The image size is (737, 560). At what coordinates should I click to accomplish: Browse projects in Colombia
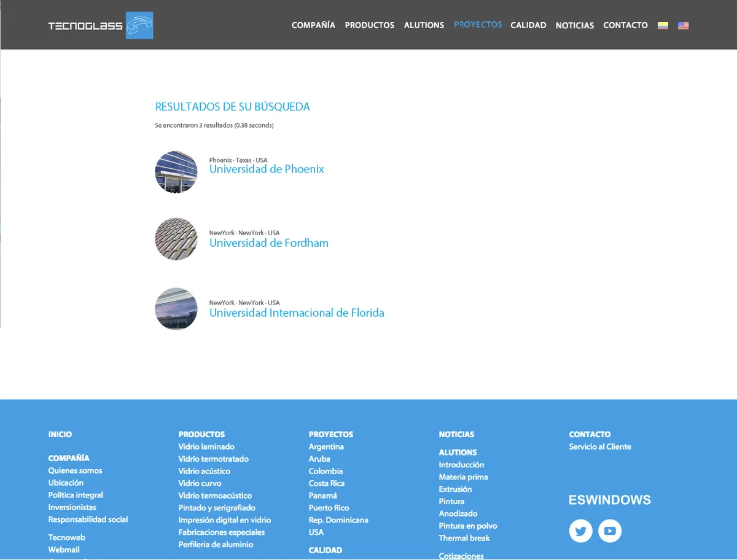pos(326,471)
